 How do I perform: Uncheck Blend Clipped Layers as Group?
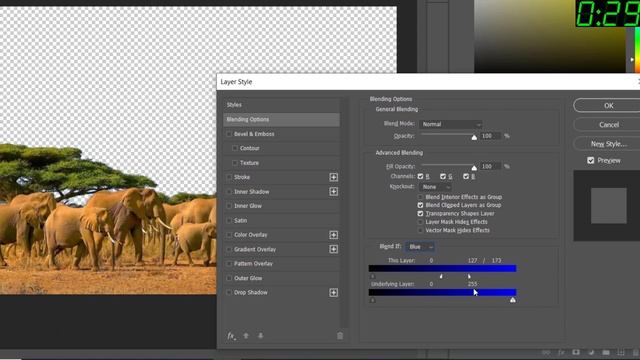[x=420, y=205]
